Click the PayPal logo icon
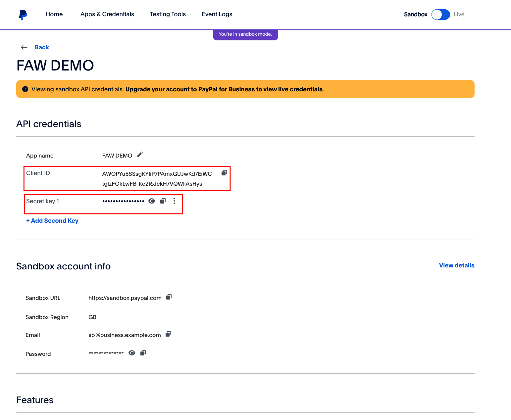 pos(23,15)
